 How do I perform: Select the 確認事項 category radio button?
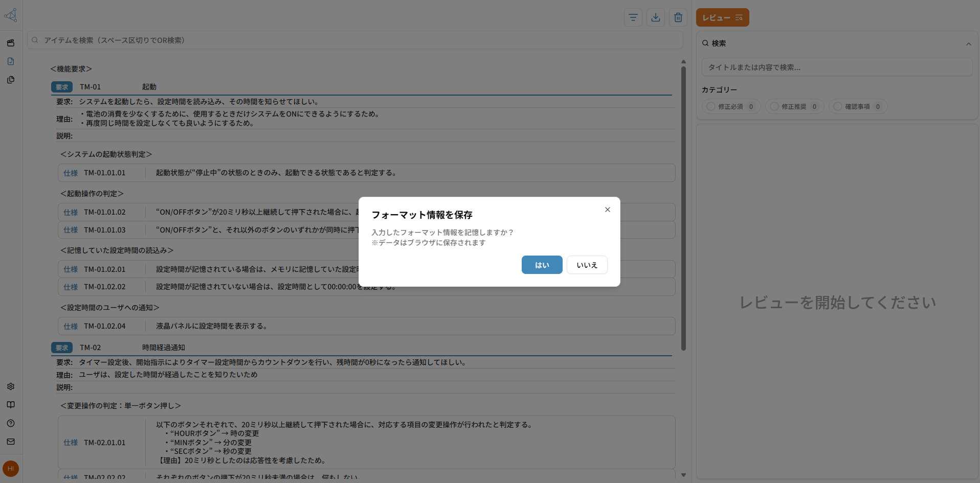pos(837,106)
